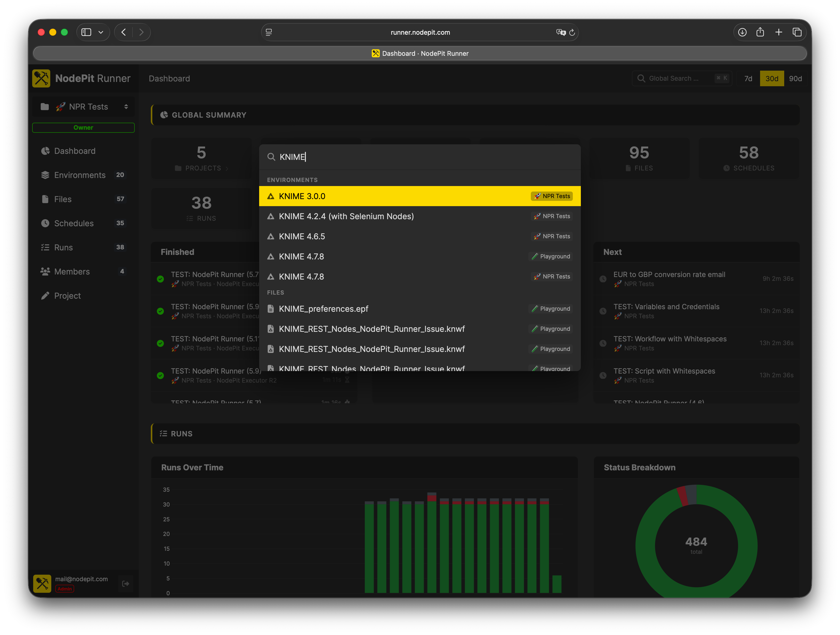Select the 7d time range

748,79
